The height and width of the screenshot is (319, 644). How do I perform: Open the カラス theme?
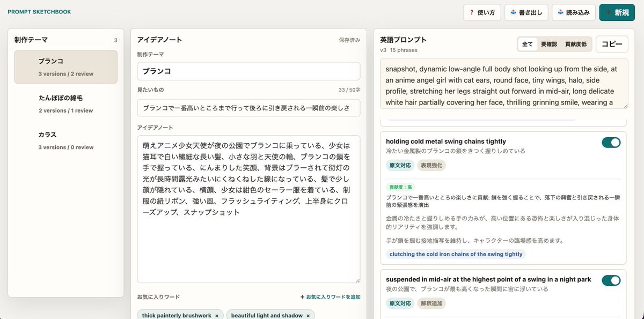[66, 140]
